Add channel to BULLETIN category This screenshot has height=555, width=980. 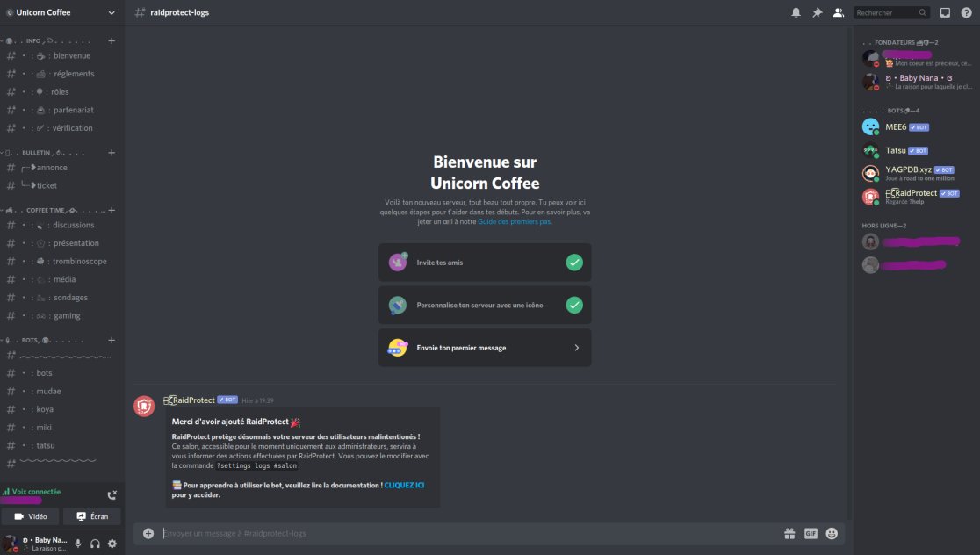click(x=112, y=153)
